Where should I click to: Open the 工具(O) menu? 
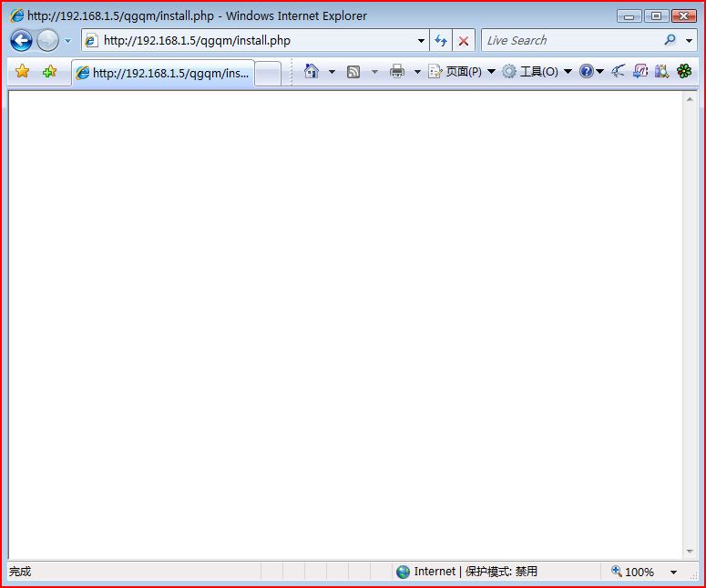[537, 72]
